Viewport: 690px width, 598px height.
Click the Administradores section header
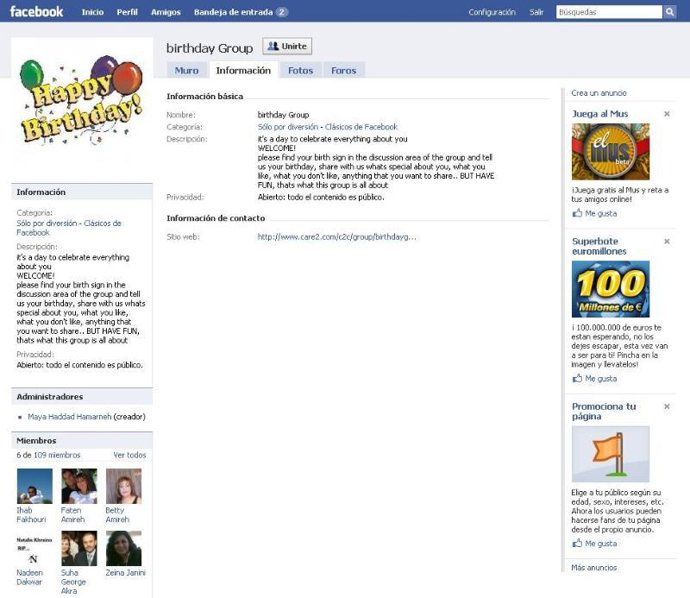pos(82,396)
